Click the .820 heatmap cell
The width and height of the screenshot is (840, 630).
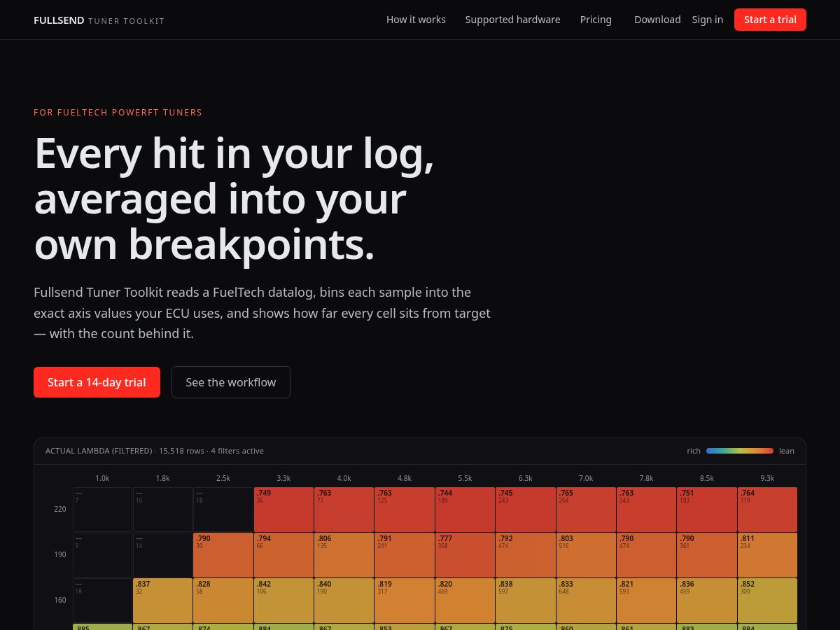[465, 601]
